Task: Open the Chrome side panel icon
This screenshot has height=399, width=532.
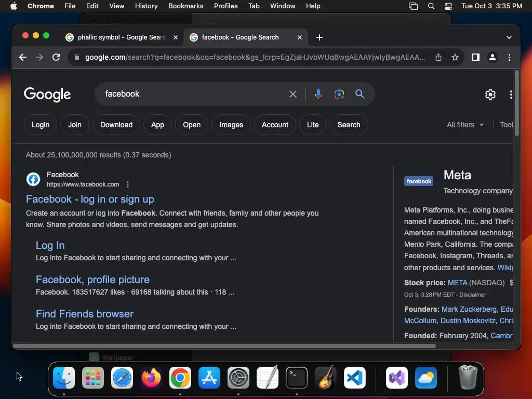Action: [476, 57]
